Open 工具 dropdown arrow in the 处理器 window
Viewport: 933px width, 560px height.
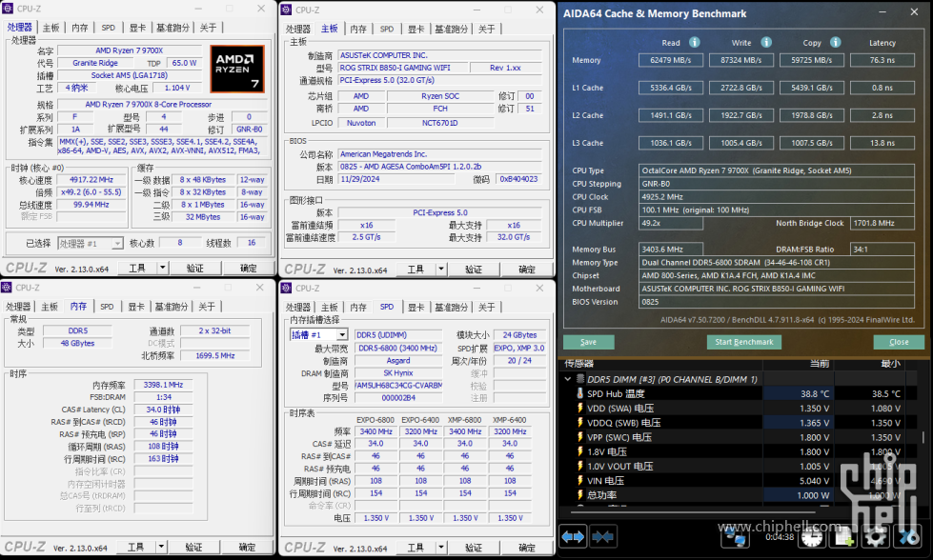click(x=162, y=269)
